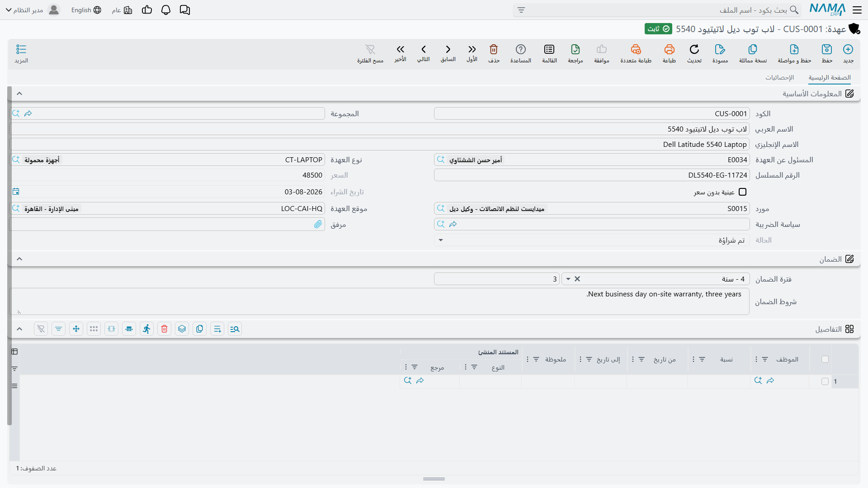Viewport: 868px width, 488px height.
Task: Open filter for ملحوظة column
Action: click(536, 359)
